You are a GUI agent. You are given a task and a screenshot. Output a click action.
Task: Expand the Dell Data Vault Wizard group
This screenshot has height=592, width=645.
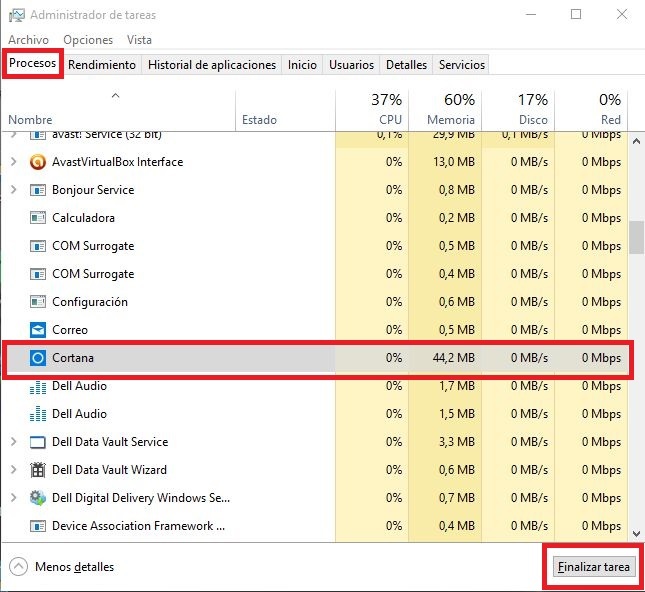(14, 469)
